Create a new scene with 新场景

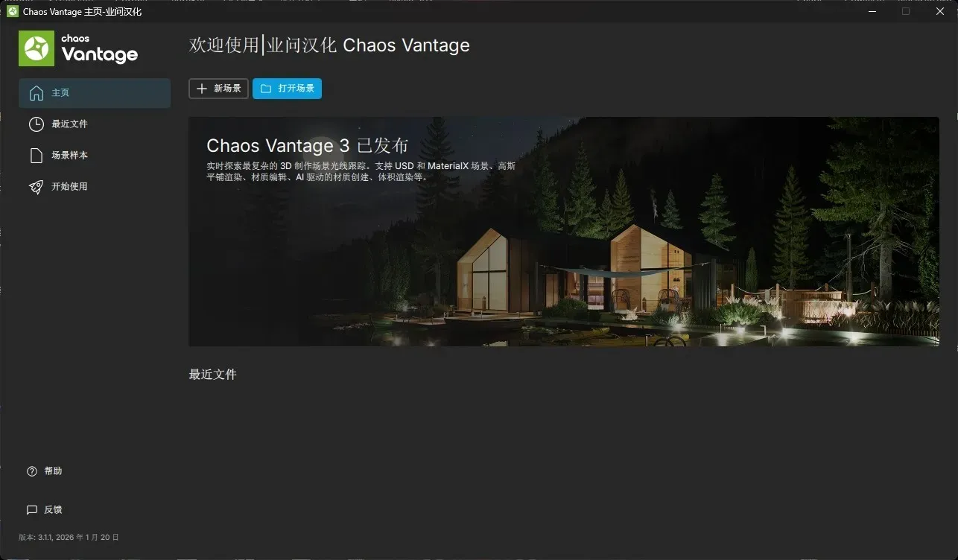click(x=218, y=89)
